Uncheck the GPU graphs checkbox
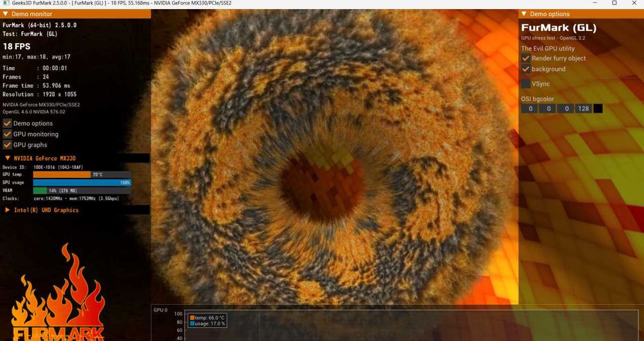This screenshot has width=644, height=341. tap(7, 144)
